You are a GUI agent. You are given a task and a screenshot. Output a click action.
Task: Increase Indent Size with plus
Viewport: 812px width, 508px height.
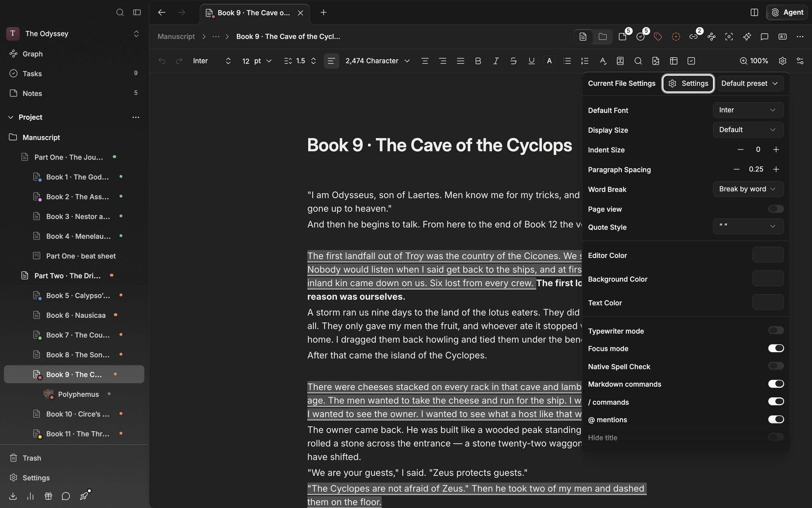776,150
